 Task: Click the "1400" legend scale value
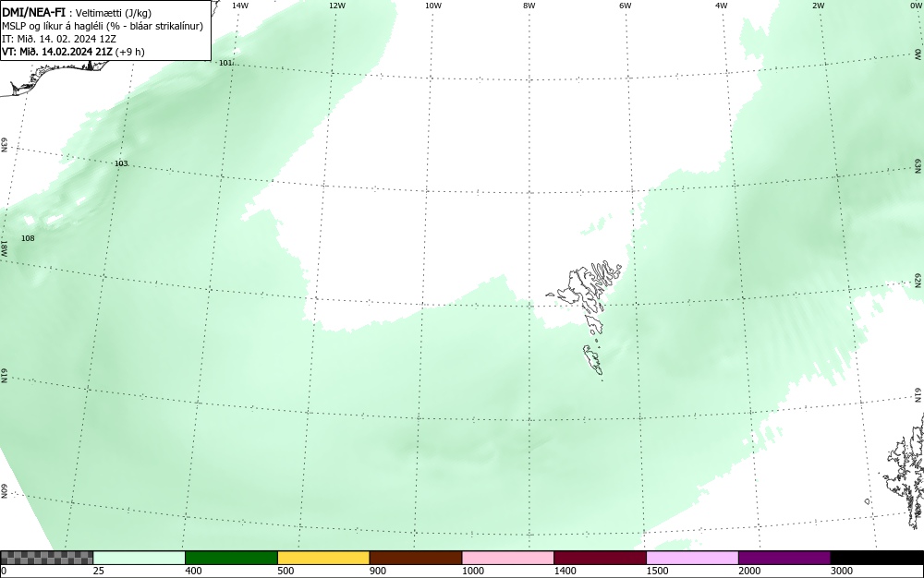click(565, 571)
